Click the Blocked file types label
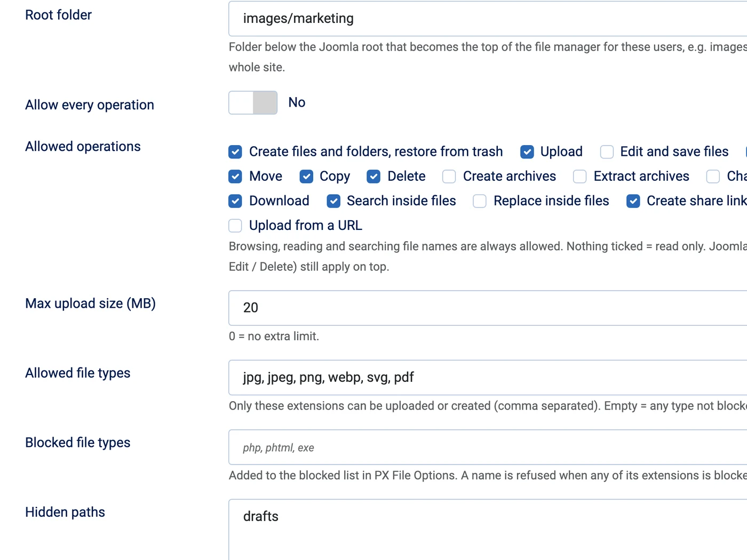Viewport: 747px width, 560px height. click(77, 443)
